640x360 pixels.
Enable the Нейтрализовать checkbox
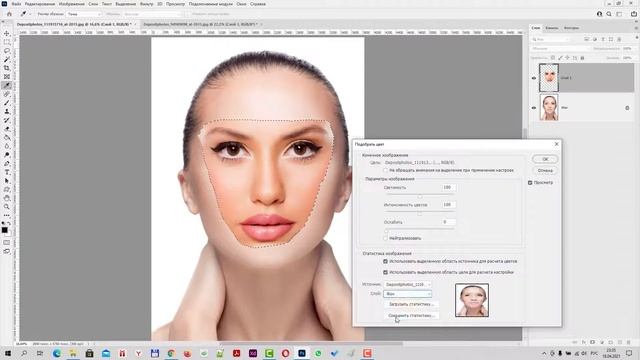(x=385, y=238)
